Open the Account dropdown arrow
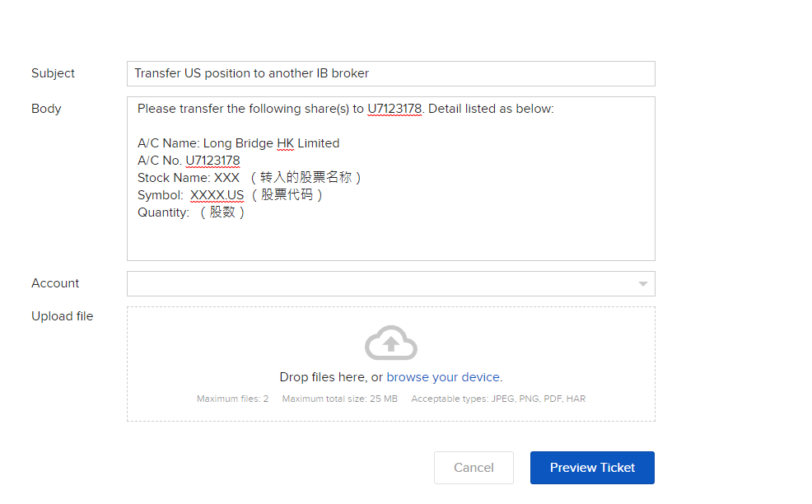 click(x=642, y=284)
